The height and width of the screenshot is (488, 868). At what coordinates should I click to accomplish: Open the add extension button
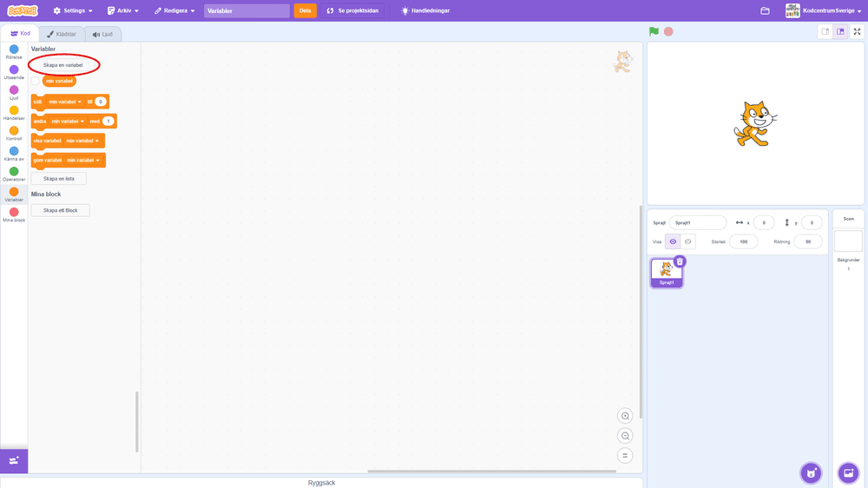14,461
